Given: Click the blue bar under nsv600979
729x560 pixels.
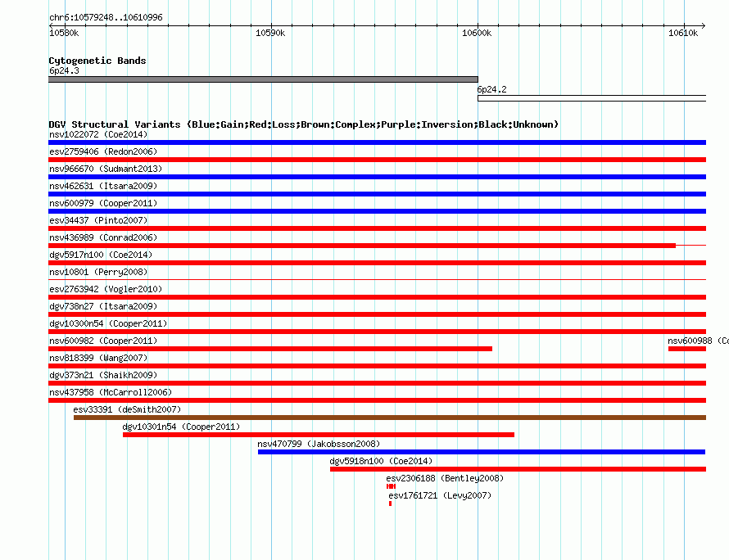Looking at the screenshot, I should 377,211.
